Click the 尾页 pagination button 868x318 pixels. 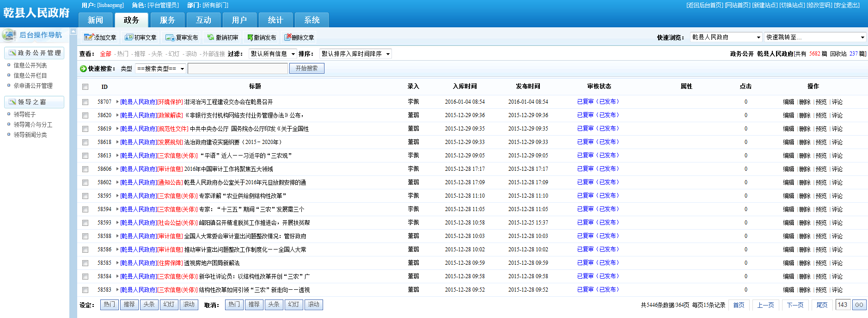822,305
